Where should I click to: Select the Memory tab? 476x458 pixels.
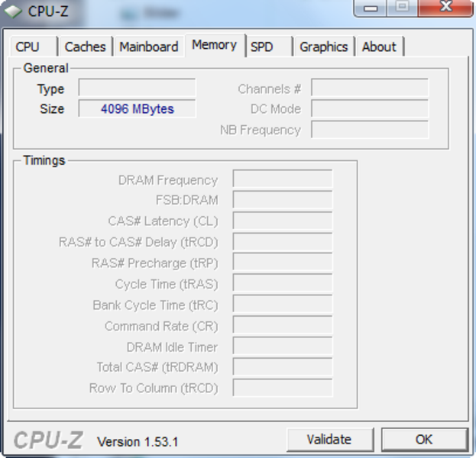tap(215, 45)
